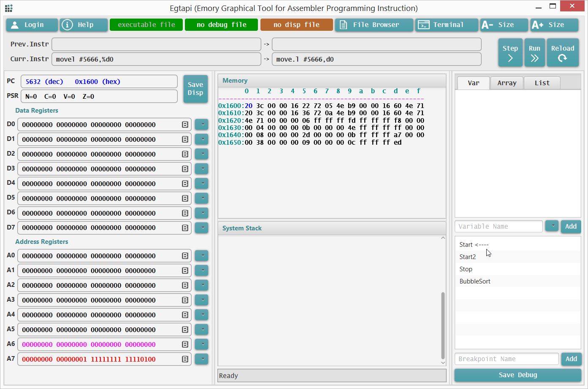Click the binary format icon for D5

185,198
